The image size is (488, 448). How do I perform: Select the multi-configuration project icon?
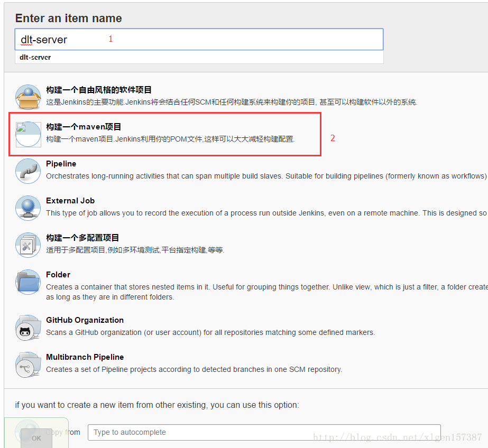coord(27,245)
